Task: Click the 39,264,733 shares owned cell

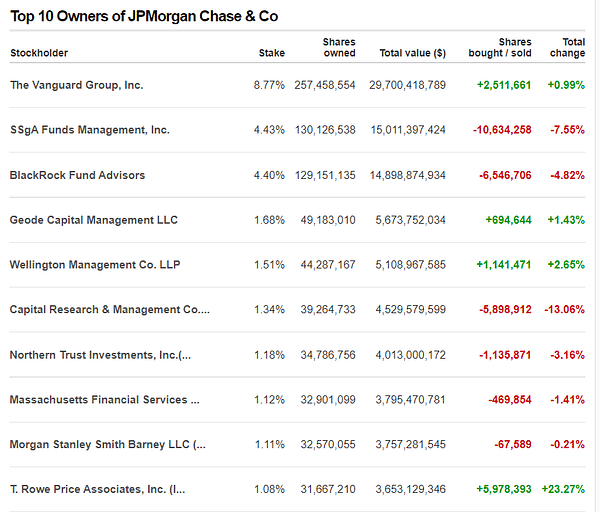Action: point(328,309)
